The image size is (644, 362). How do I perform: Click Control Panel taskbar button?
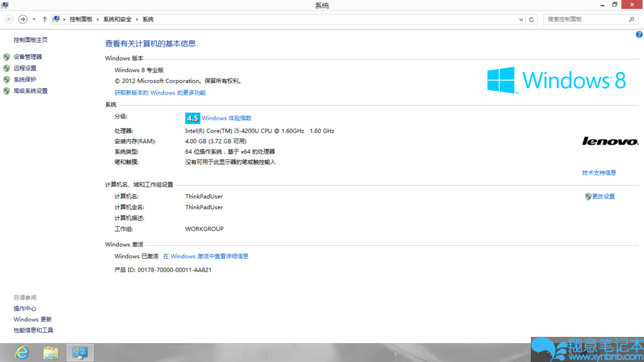80,353
